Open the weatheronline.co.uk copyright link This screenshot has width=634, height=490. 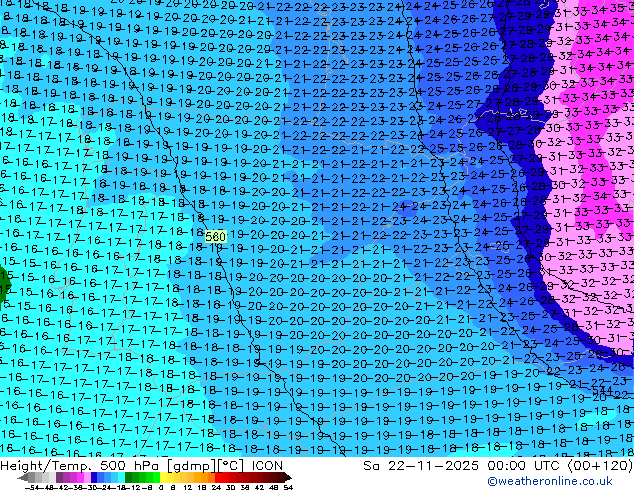(x=549, y=481)
